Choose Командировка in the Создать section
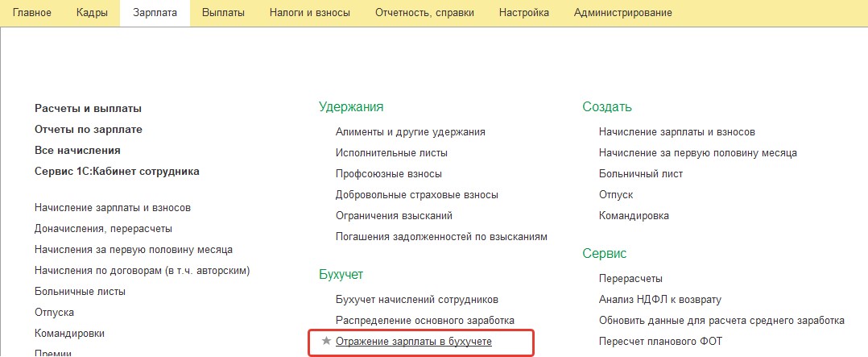Screen dimensions: 868x357 tap(634, 216)
